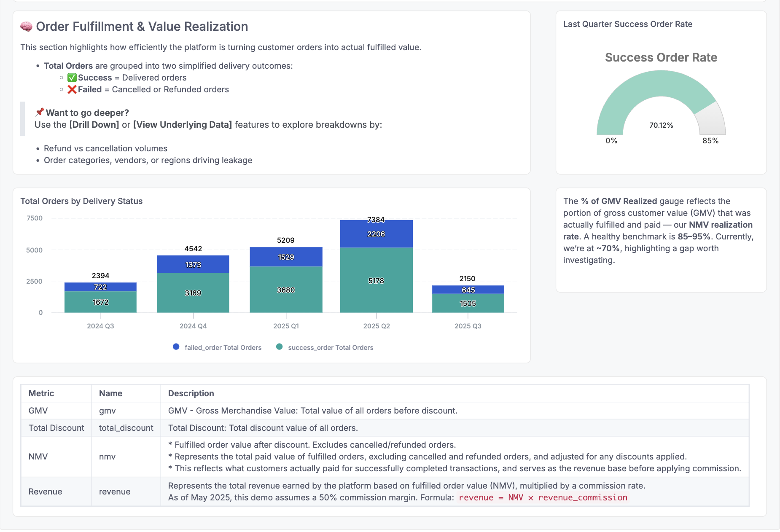The image size is (780, 532).
Task: Click the blue failed_order legend dot
Action: [x=176, y=347]
